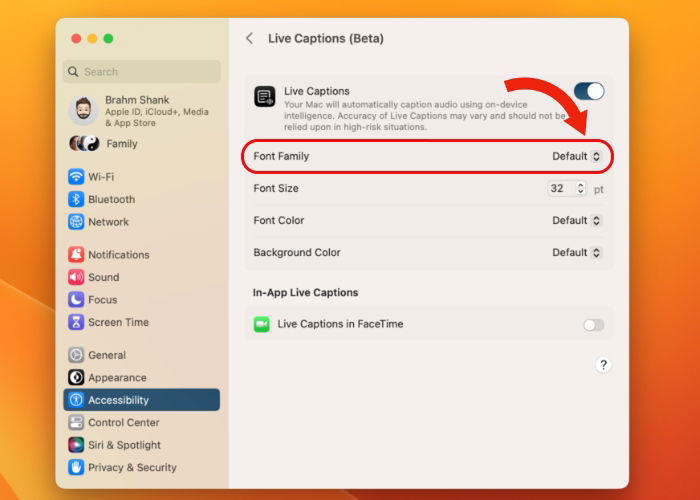Screen dimensions: 700x500
Task: Click the Search field
Action: click(142, 71)
